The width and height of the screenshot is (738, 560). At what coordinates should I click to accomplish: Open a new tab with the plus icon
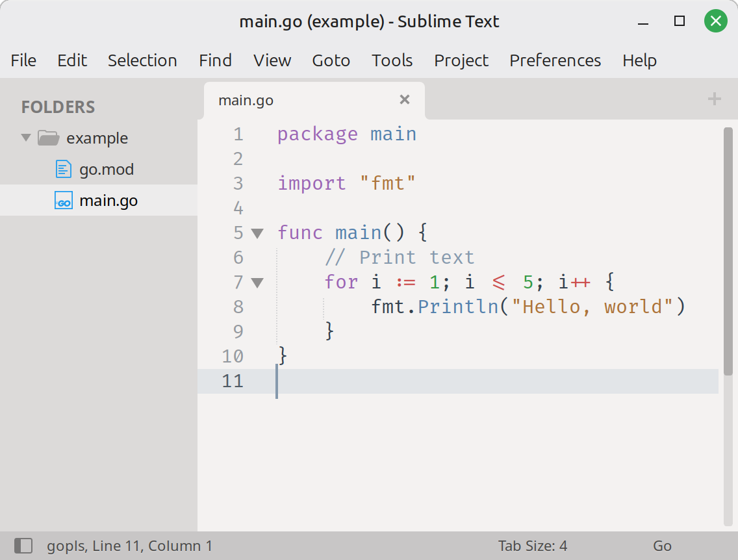coord(714,99)
